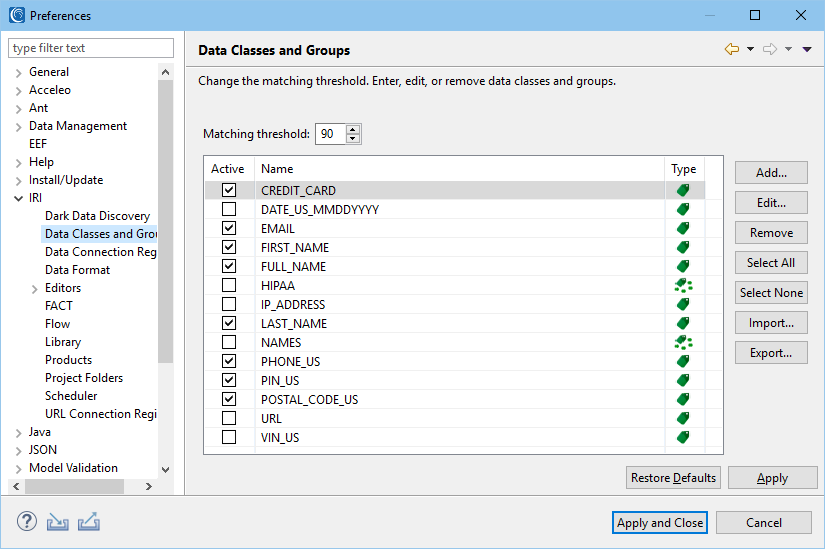Click the FIRST_NAME type tag icon

683,247
